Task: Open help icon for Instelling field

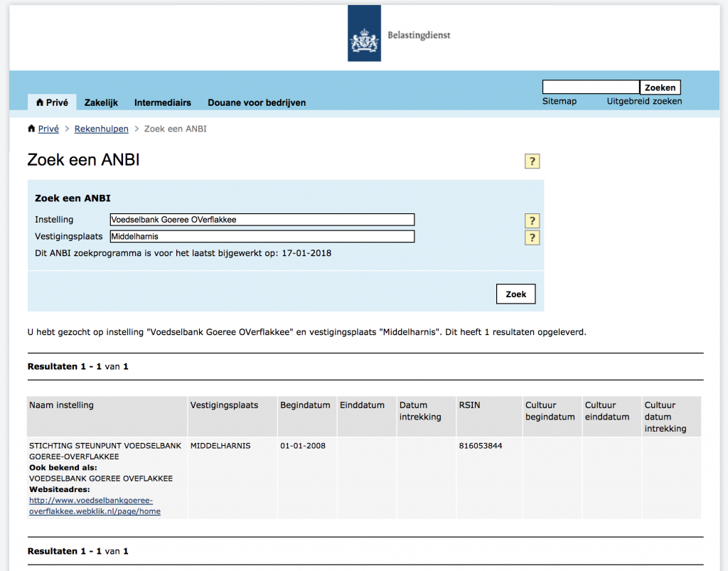Action: (532, 220)
